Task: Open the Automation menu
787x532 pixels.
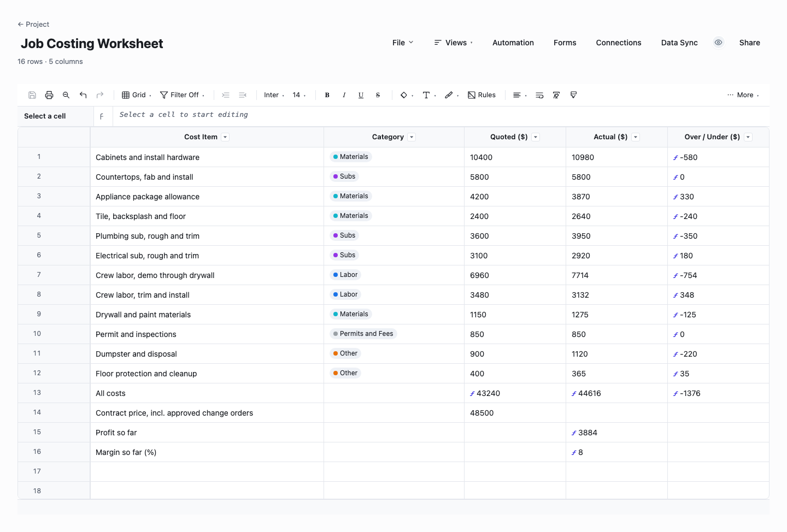Action: [513, 43]
